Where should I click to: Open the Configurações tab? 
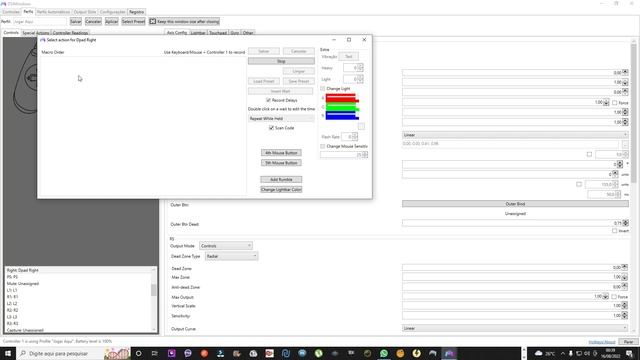point(112,12)
